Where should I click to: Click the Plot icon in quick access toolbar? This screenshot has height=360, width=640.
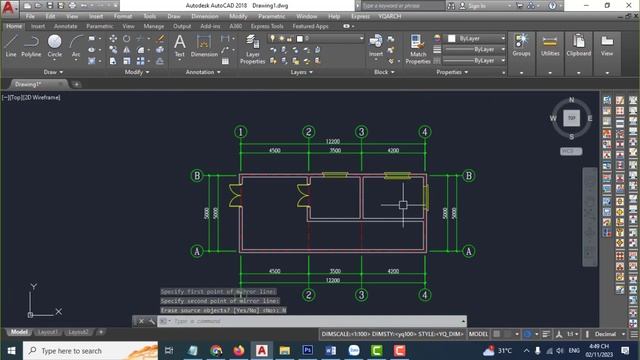coord(72,5)
